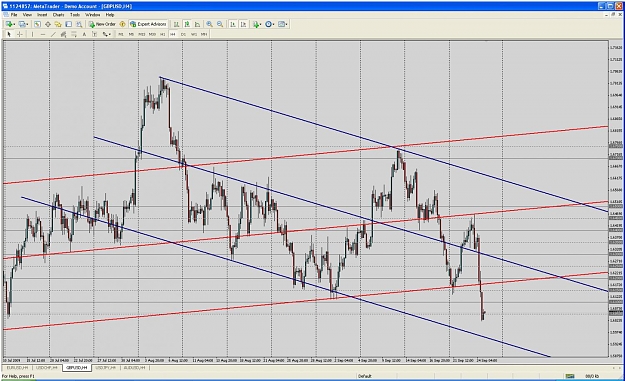Click the New Order button

[x=102, y=24]
